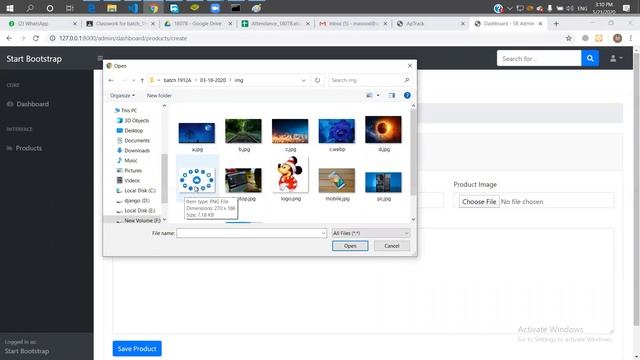The width and height of the screenshot is (640, 360).
Task: Select django (D:) drive in tree
Action: (137, 201)
